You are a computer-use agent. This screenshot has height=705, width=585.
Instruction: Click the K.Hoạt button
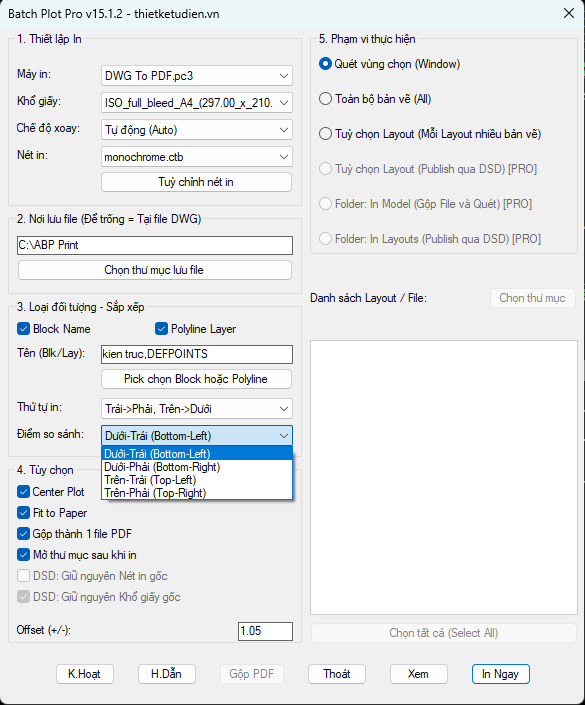85,674
